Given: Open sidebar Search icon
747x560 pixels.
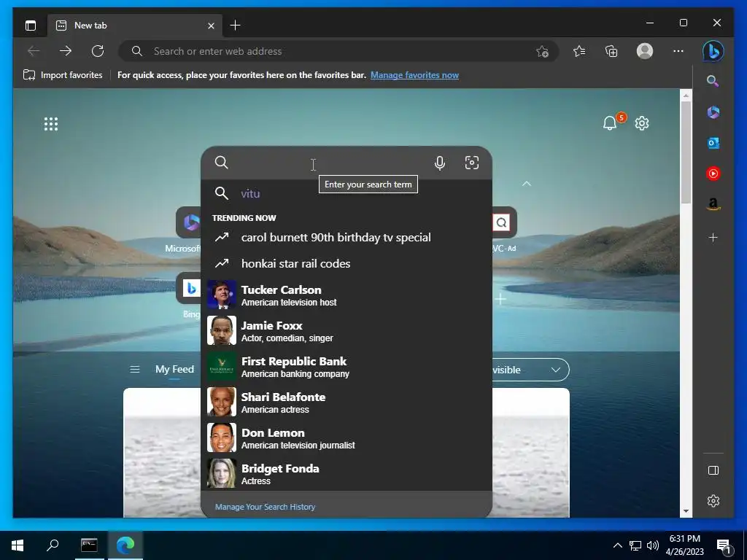Looking at the screenshot, I should click(713, 81).
